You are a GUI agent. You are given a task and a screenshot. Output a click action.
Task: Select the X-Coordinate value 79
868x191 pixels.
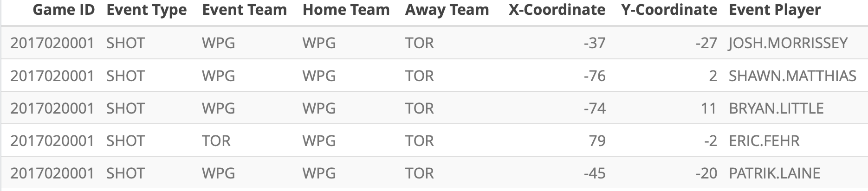(x=597, y=141)
